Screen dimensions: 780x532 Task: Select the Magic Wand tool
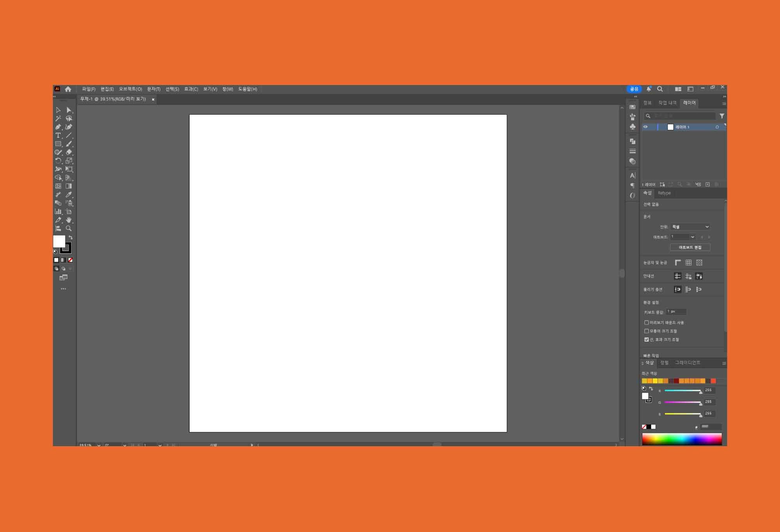(x=58, y=119)
